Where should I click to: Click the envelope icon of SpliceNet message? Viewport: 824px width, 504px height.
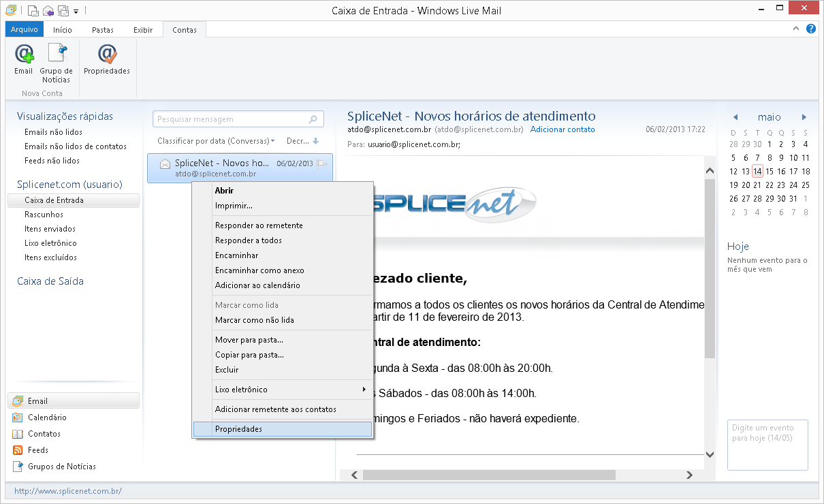click(165, 163)
